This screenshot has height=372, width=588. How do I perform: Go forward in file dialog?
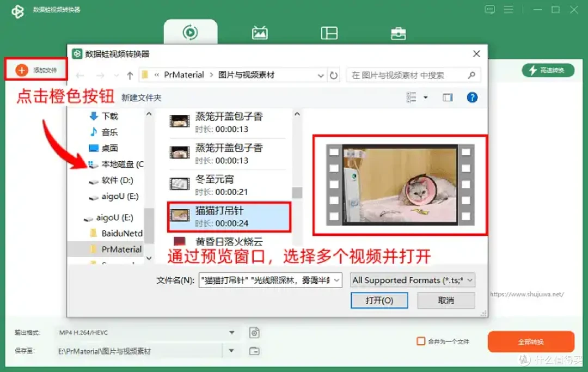tap(100, 76)
